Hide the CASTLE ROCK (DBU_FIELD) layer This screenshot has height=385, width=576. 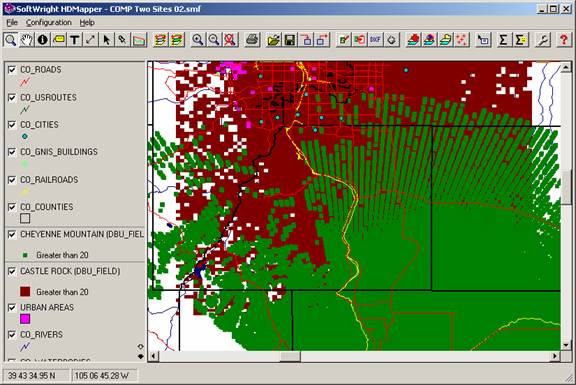click(x=12, y=271)
